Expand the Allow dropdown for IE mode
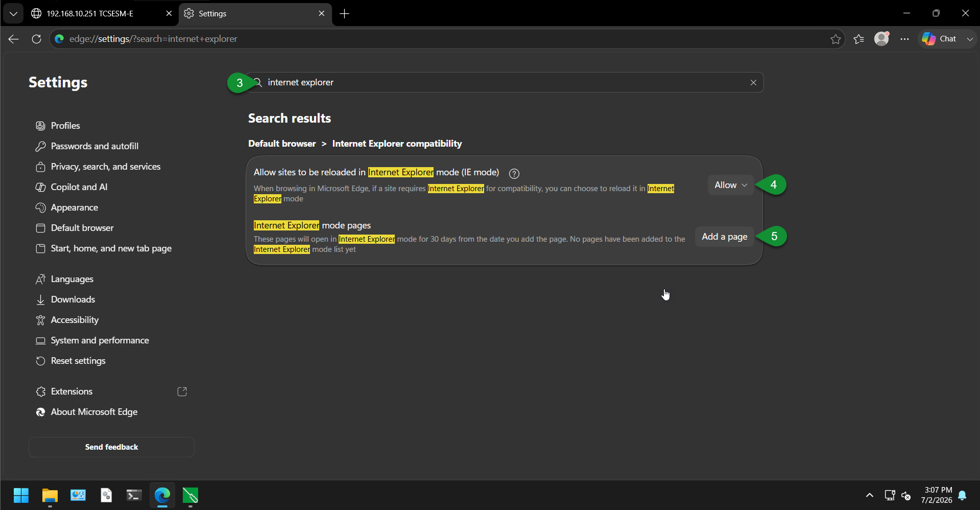Screen dimensions: 980x510 [731, 185]
